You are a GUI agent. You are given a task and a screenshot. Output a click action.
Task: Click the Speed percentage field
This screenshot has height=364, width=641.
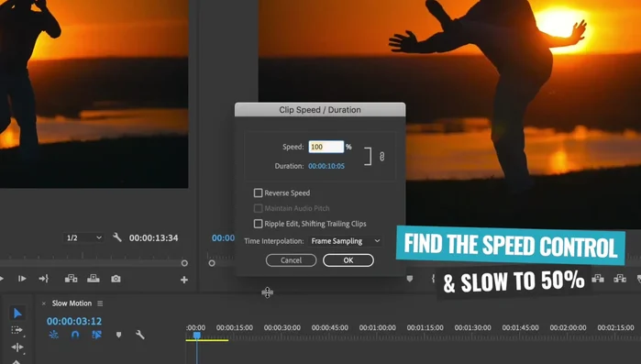tap(326, 147)
